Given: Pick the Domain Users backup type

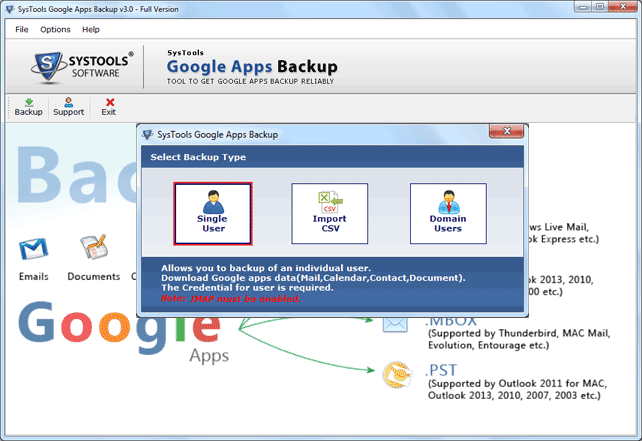Looking at the screenshot, I should [x=448, y=213].
